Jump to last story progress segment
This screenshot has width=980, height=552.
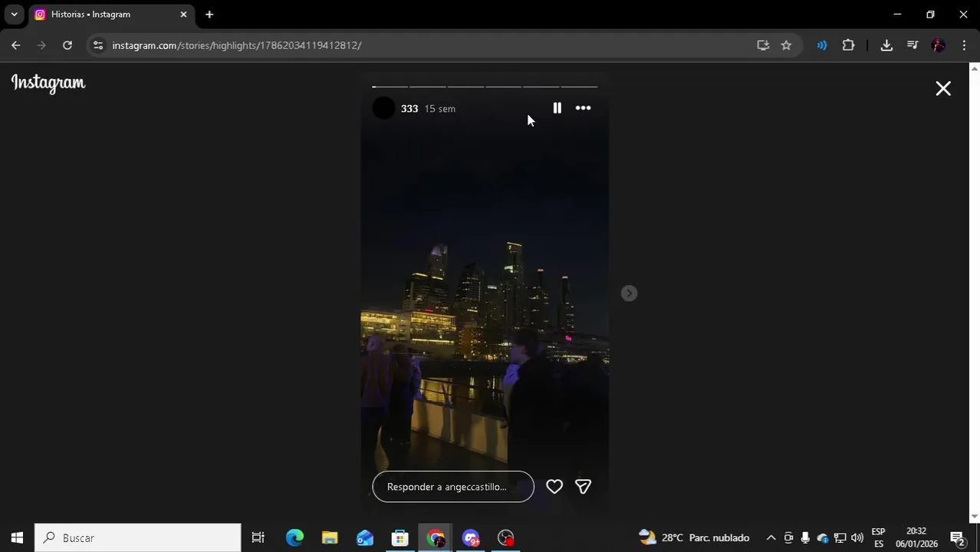coord(579,87)
